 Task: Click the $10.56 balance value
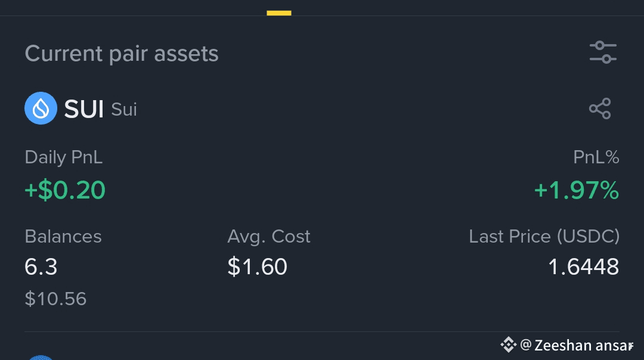coord(55,299)
